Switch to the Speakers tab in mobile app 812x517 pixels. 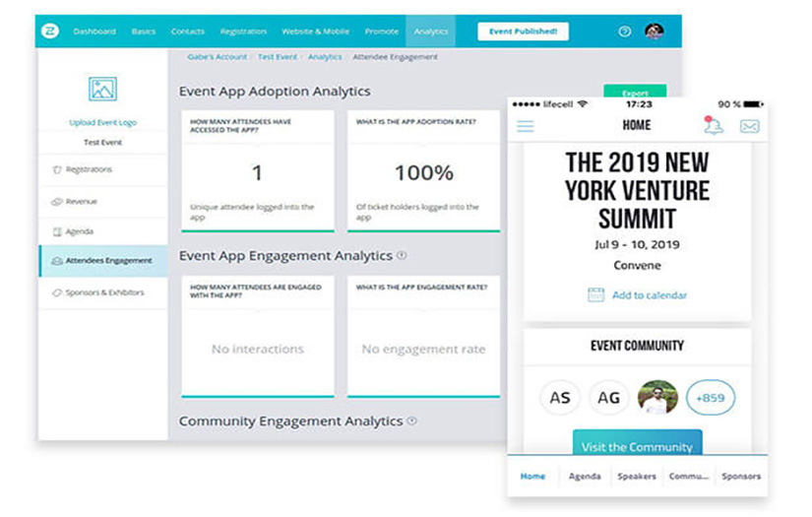pos(637,476)
